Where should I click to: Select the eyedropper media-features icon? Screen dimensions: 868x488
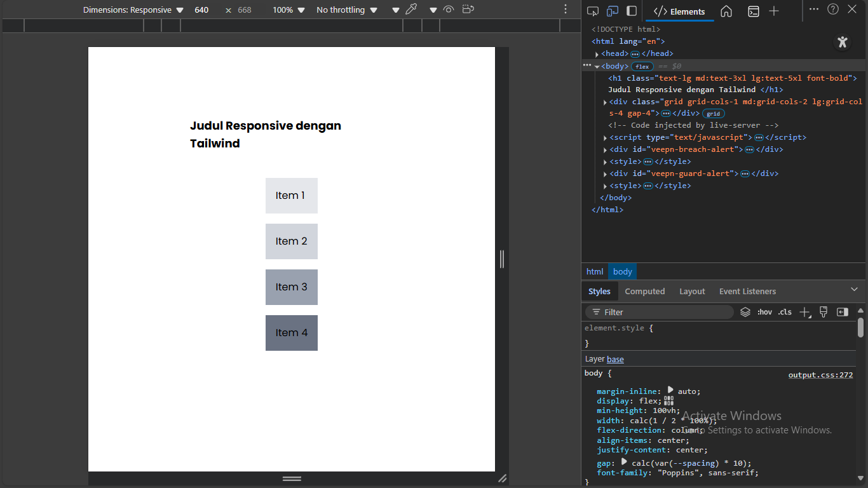pos(411,10)
